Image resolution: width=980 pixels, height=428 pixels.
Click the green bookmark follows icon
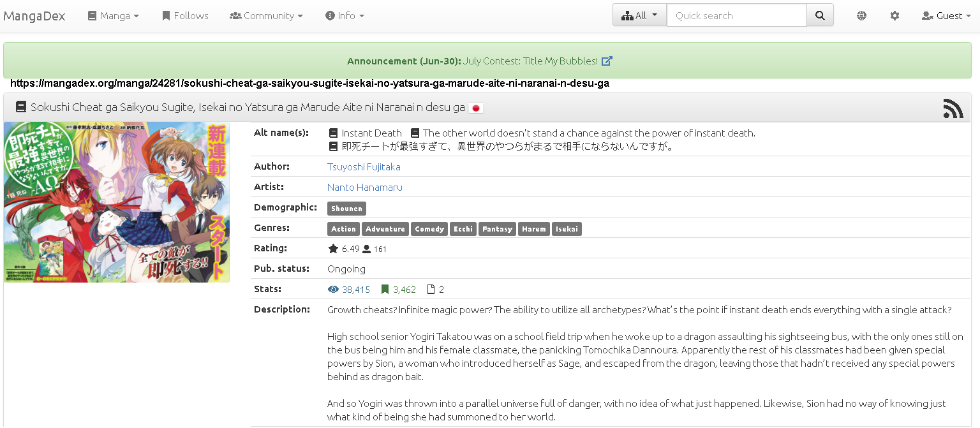tap(385, 290)
